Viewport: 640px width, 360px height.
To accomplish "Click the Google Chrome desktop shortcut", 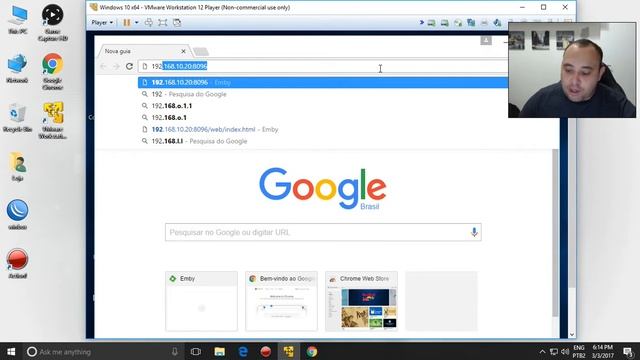I will [52, 71].
